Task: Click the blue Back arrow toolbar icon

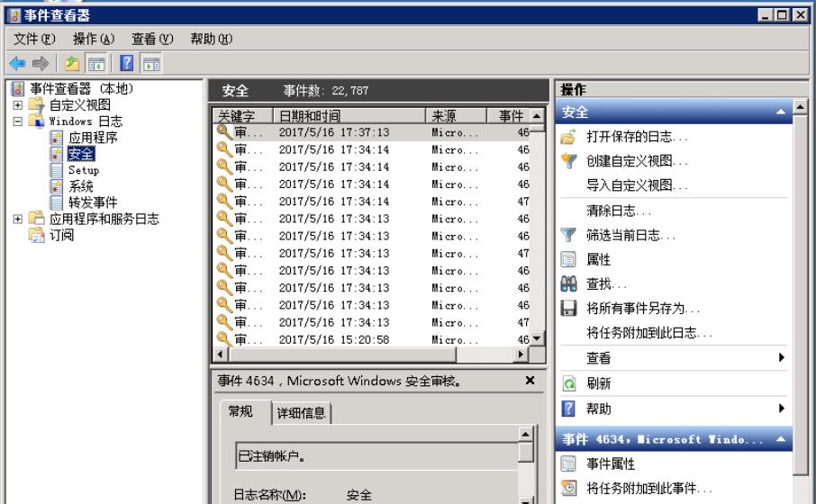Action: [17, 64]
